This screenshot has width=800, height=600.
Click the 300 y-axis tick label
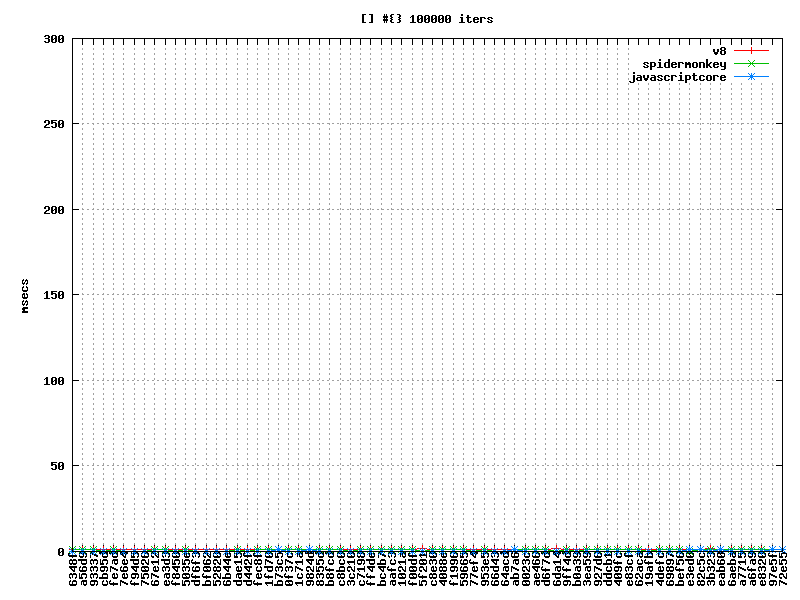pyautogui.click(x=54, y=39)
